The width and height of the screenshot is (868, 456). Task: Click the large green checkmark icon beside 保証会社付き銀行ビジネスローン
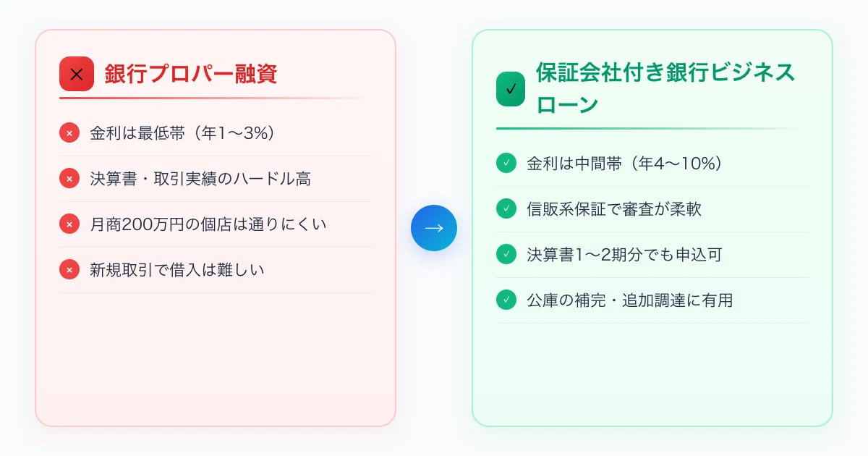[x=511, y=89]
